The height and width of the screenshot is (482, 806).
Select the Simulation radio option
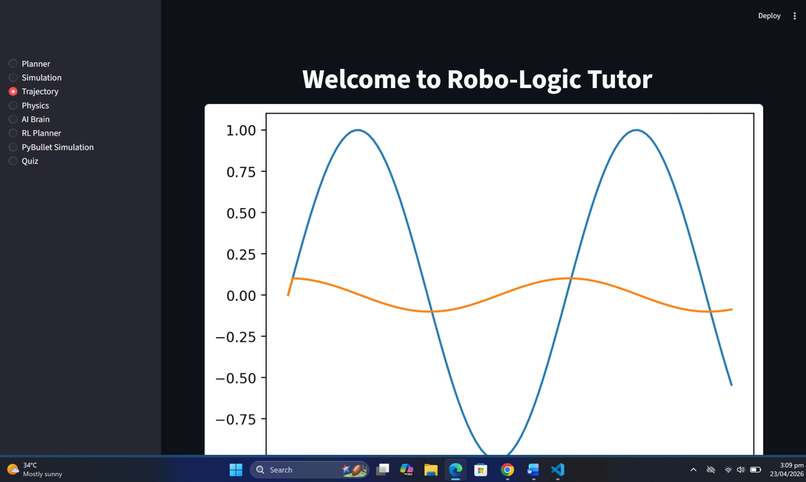tap(35, 78)
